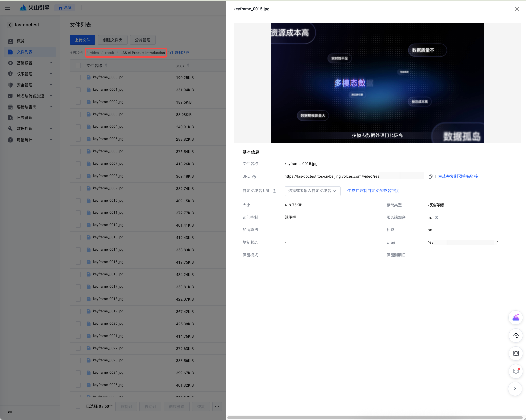Click the customer service headset icon
The image size is (526, 420).
click(x=516, y=336)
